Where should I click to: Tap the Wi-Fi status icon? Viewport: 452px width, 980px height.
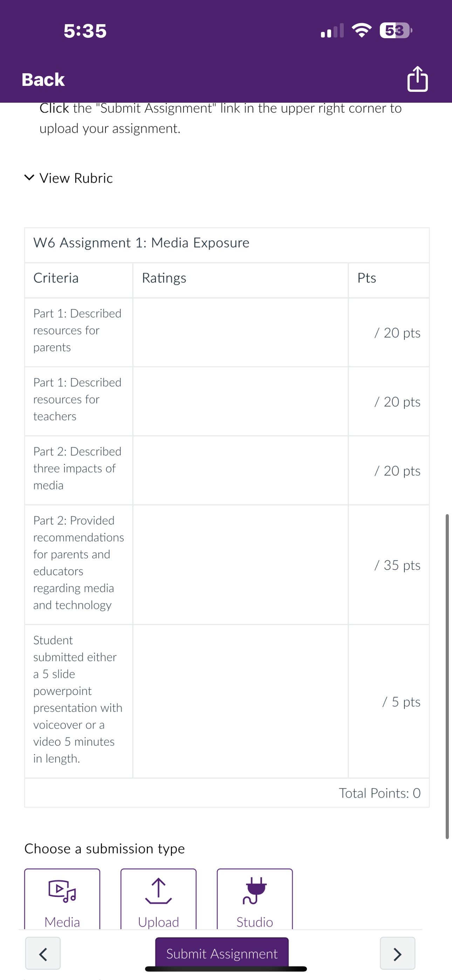362,30
